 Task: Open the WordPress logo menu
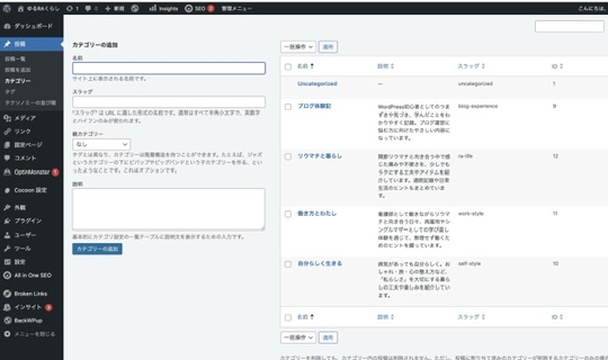click(x=7, y=8)
